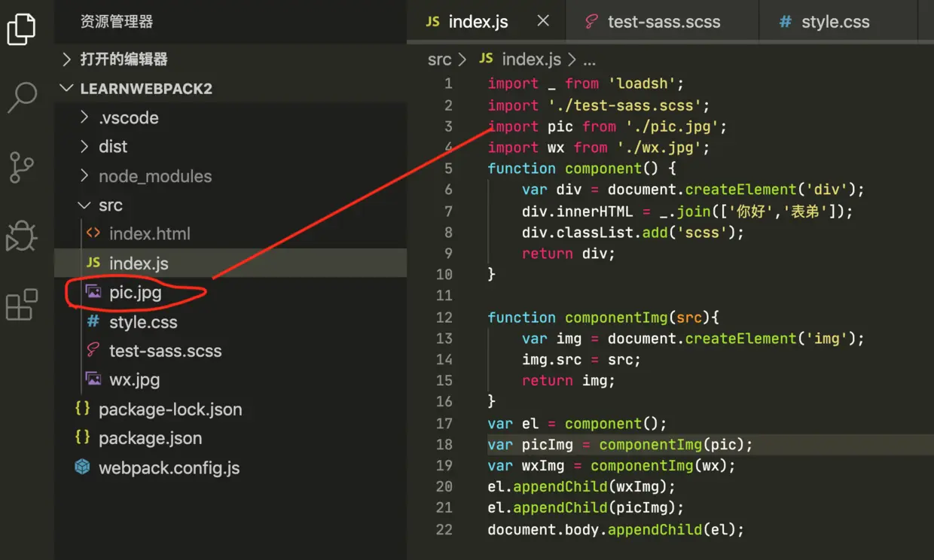Screen dimensions: 934x560
Task: Open the Search view icon
Action: click(x=22, y=97)
